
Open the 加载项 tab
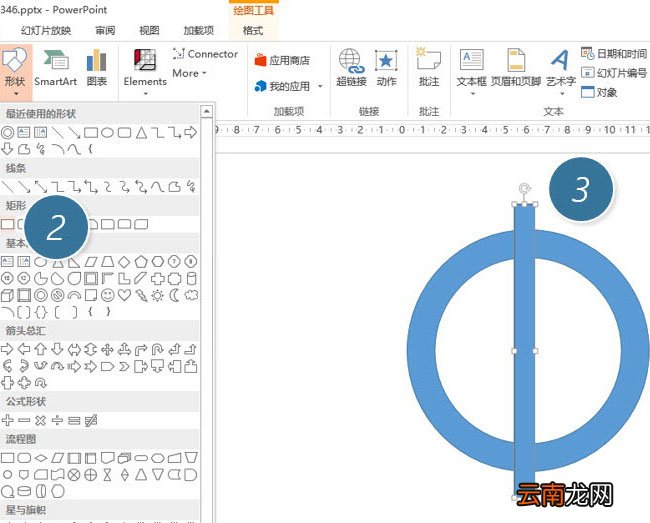(x=199, y=30)
